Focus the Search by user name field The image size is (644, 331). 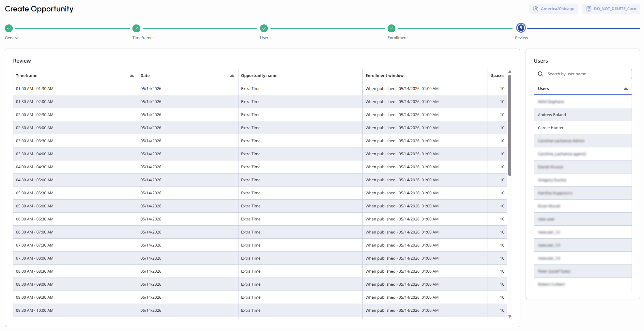pyautogui.click(x=583, y=74)
